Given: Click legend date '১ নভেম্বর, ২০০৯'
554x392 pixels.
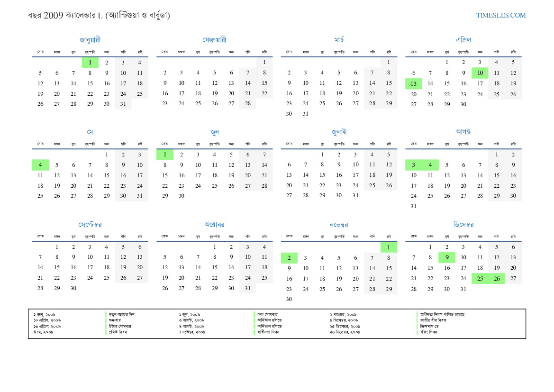Looking at the screenshot, I should pos(192,332).
